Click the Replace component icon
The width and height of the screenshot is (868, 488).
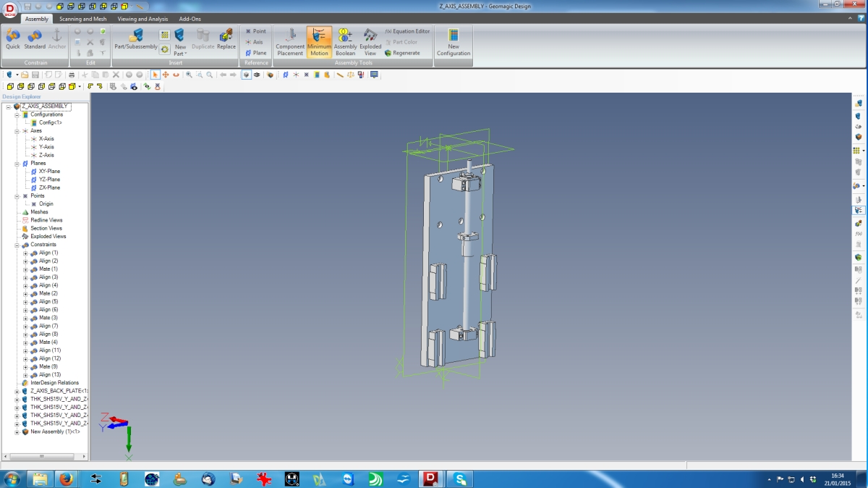click(x=226, y=39)
